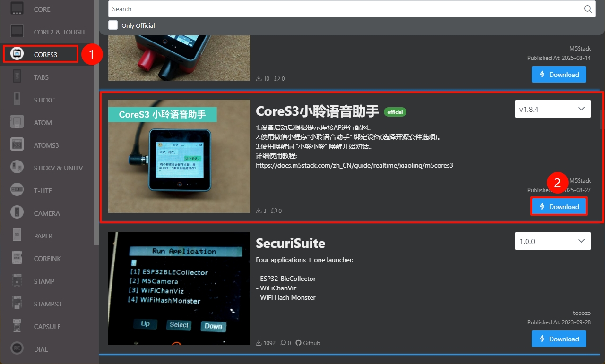Click the SecuriSuite title

pyautogui.click(x=290, y=243)
